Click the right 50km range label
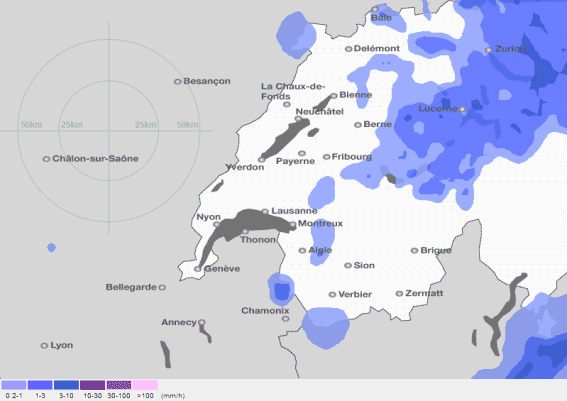The width and height of the screenshot is (567, 401). pyautogui.click(x=187, y=125)
